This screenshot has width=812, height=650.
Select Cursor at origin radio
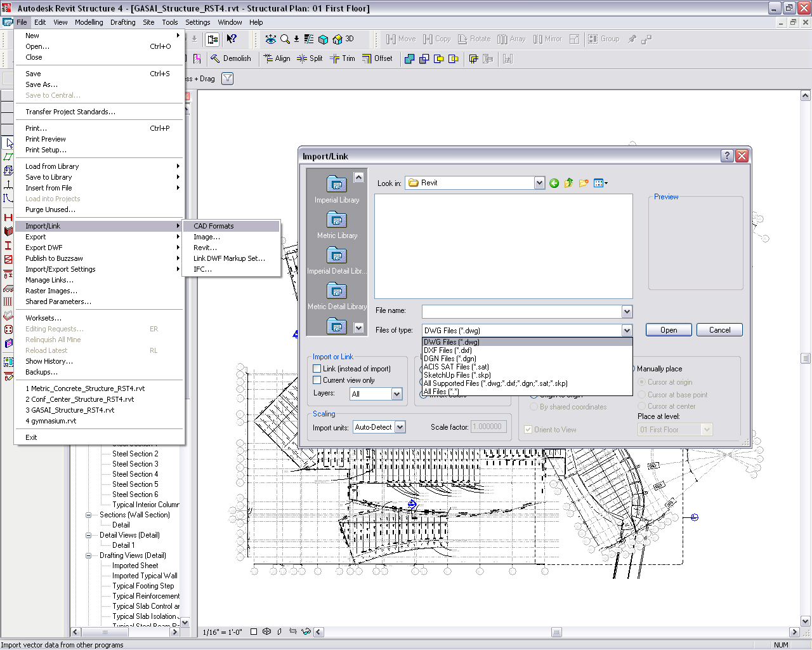pyautogui.click(x=641, y=382)
